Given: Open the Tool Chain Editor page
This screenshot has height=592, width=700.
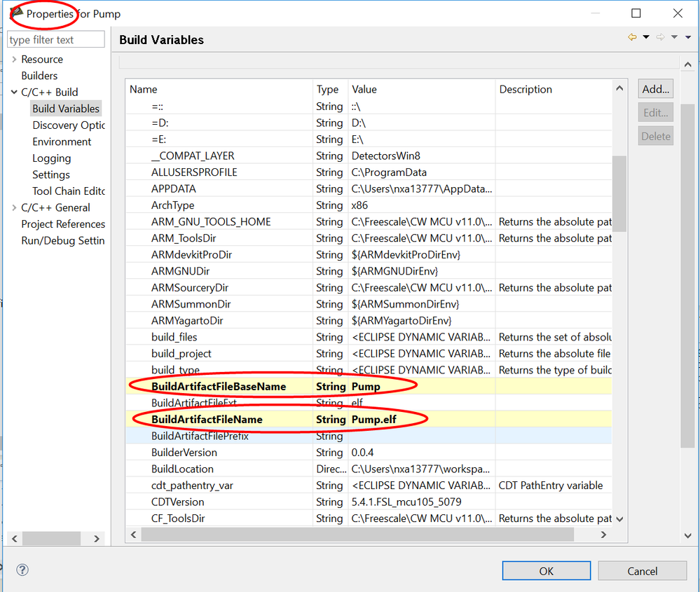Looking at the screenshot, I should point(68,191).
